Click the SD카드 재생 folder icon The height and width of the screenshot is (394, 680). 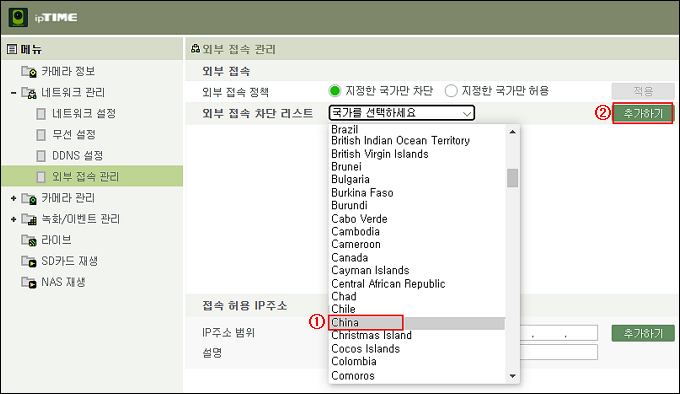tap(29, 261)
